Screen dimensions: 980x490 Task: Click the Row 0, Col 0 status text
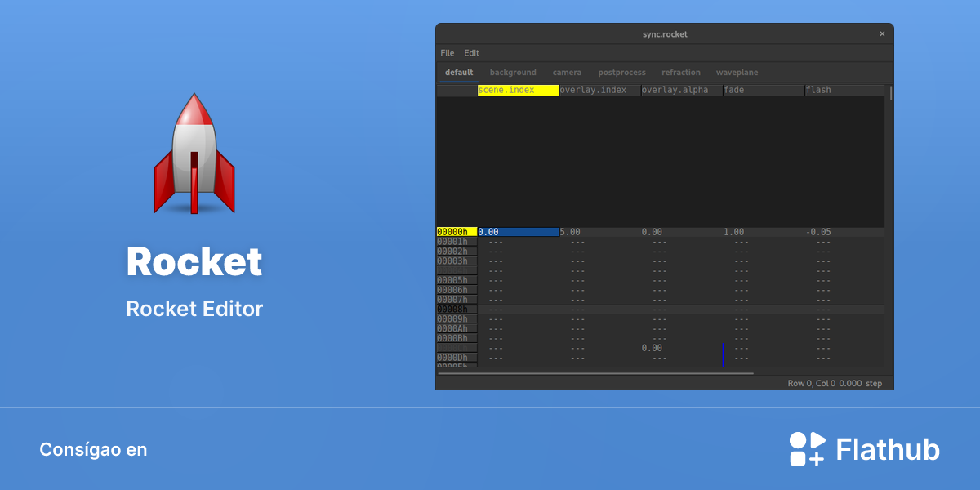click(811, 383)
